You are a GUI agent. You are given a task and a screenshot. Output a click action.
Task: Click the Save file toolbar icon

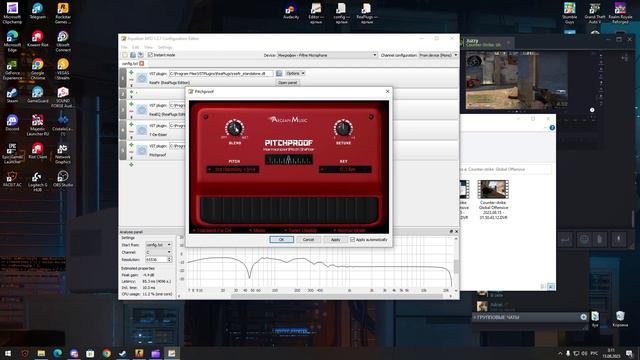(140, 55)
